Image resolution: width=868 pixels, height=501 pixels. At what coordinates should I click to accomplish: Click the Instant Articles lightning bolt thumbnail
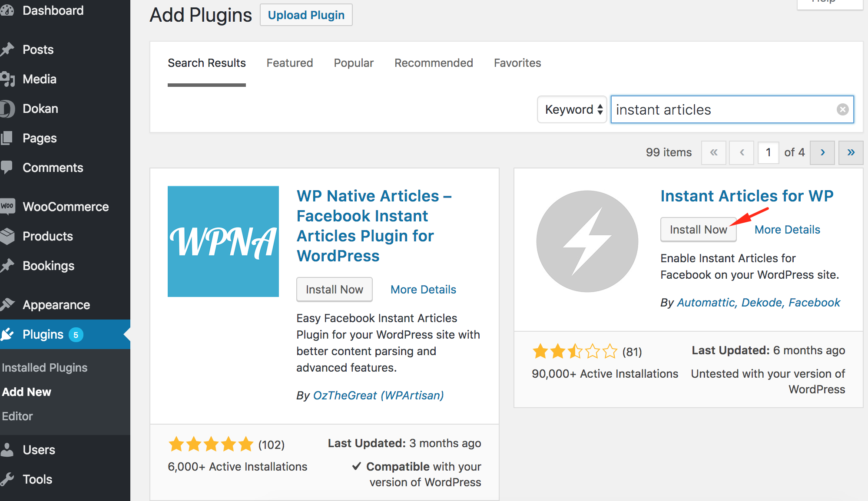coord(587,241)
